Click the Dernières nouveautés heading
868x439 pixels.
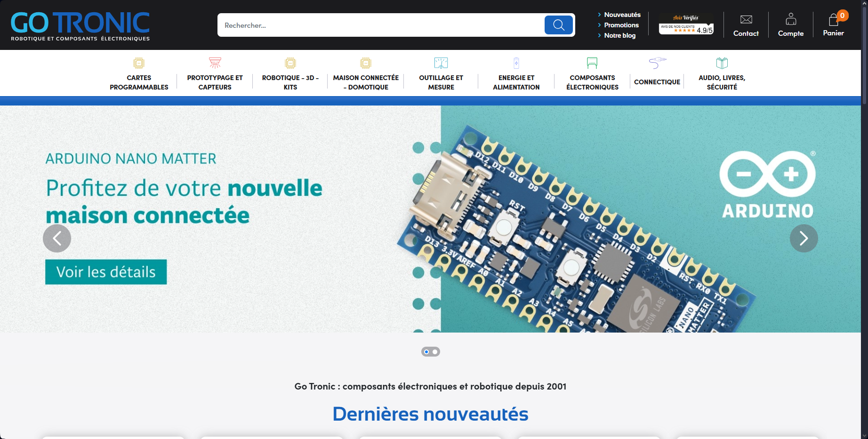pyautogui.click(x=430, y=414)
